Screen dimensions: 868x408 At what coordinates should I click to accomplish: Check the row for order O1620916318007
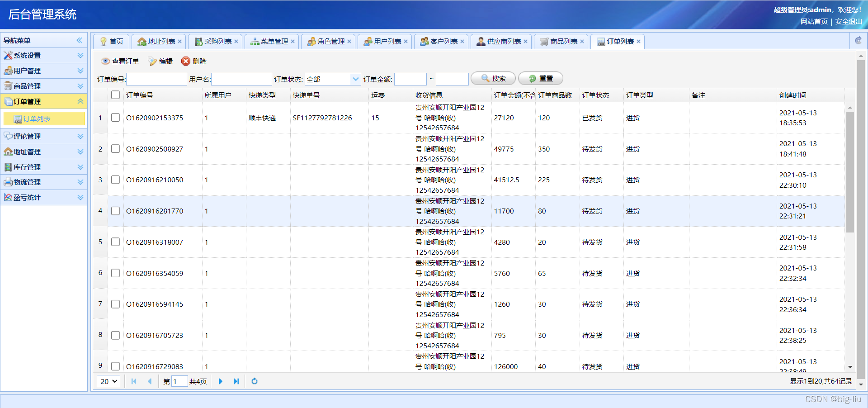(x=115, y=242)
